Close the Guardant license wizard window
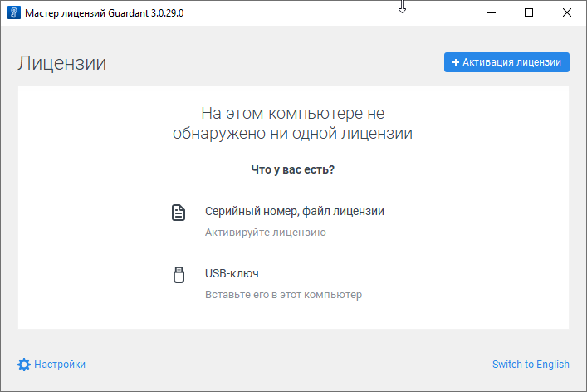The height and width of the screenshot is (392, 587). [567, 12]
